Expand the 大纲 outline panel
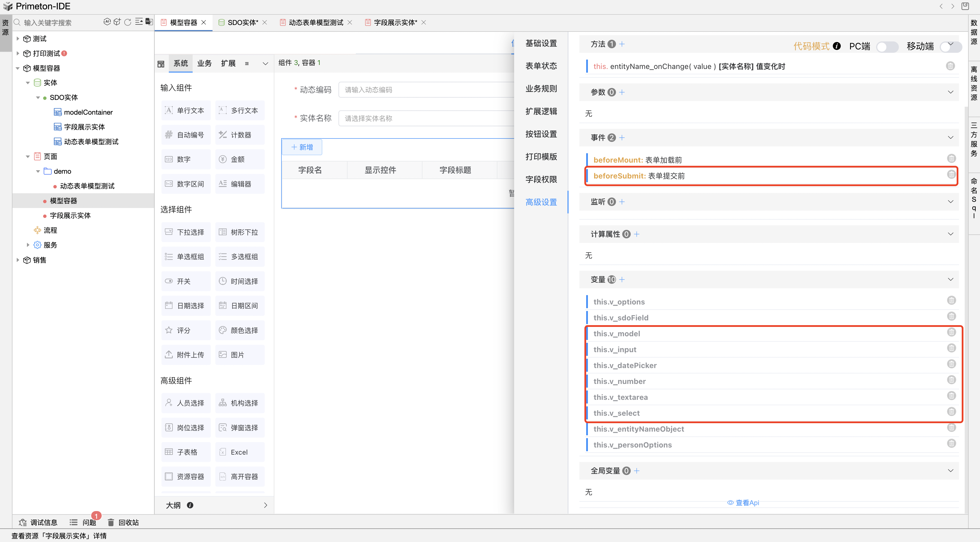The width and height of the screenshot is (980, 542). (265, 505)
